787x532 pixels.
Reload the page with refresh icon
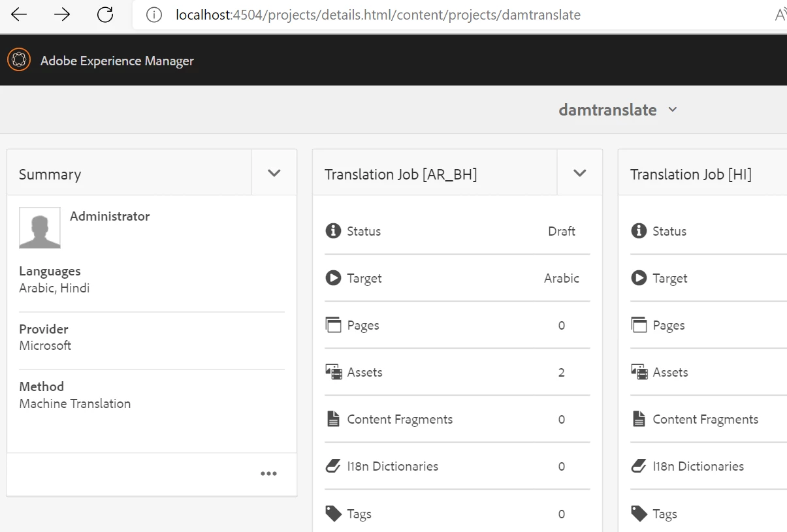[x=105, y=14]
